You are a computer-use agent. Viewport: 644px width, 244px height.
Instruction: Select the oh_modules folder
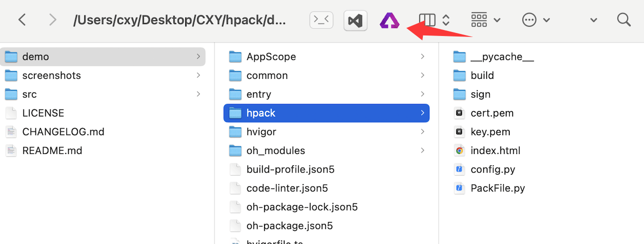(326, 150)
